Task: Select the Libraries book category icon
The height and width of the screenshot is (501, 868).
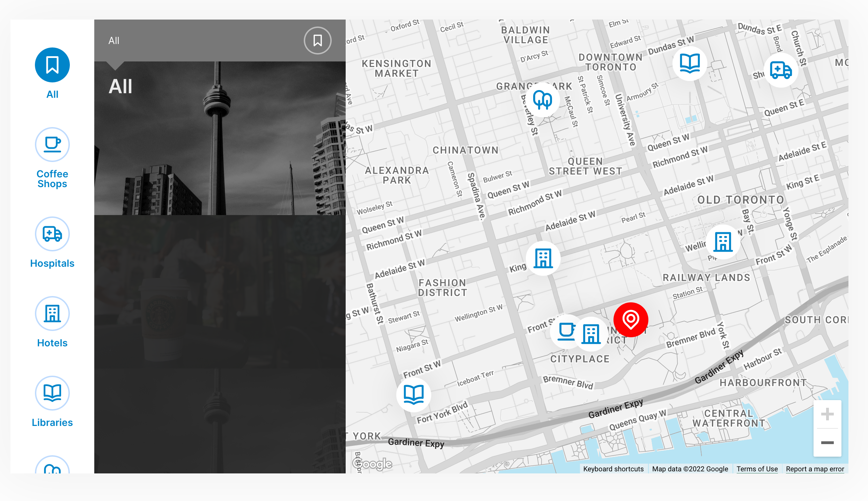Action: click(52, 393)
